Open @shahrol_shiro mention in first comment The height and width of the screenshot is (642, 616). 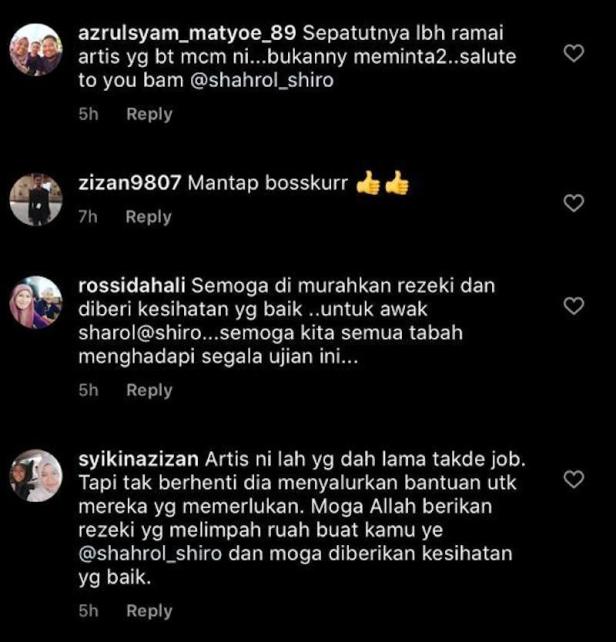262,80
